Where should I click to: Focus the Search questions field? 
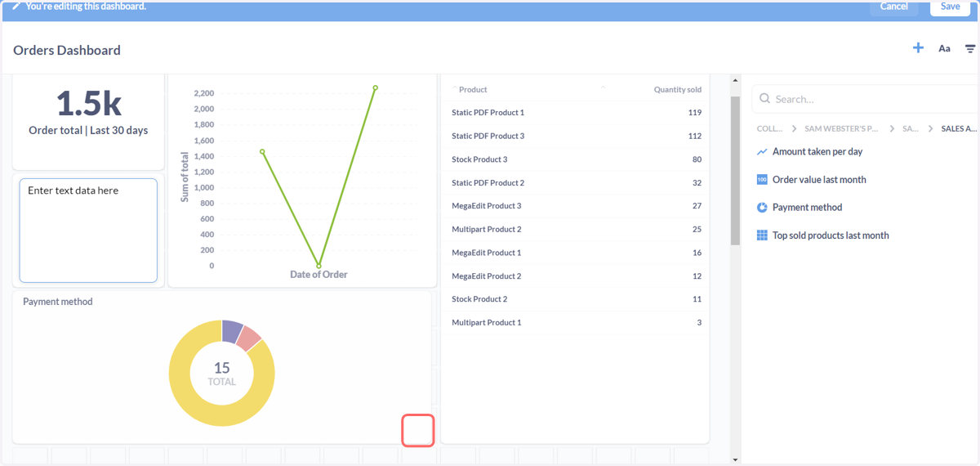point(866,99)
